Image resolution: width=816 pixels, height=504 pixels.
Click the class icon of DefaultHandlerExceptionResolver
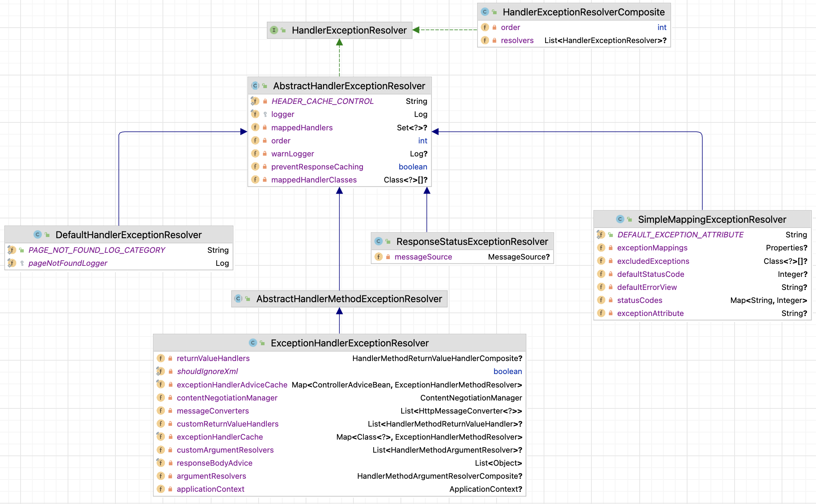(38, 235)
